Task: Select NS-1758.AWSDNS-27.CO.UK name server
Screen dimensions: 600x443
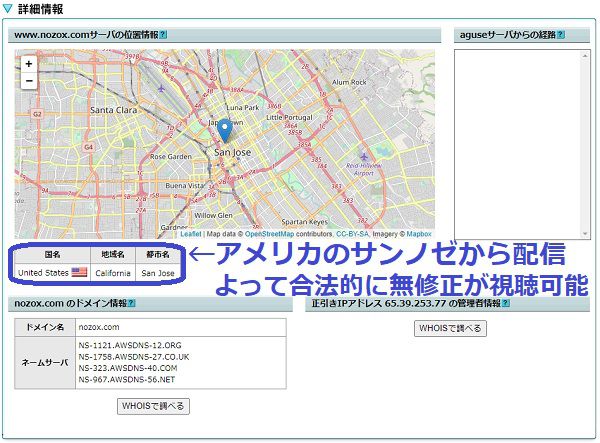Action: [x=134, y=357]
